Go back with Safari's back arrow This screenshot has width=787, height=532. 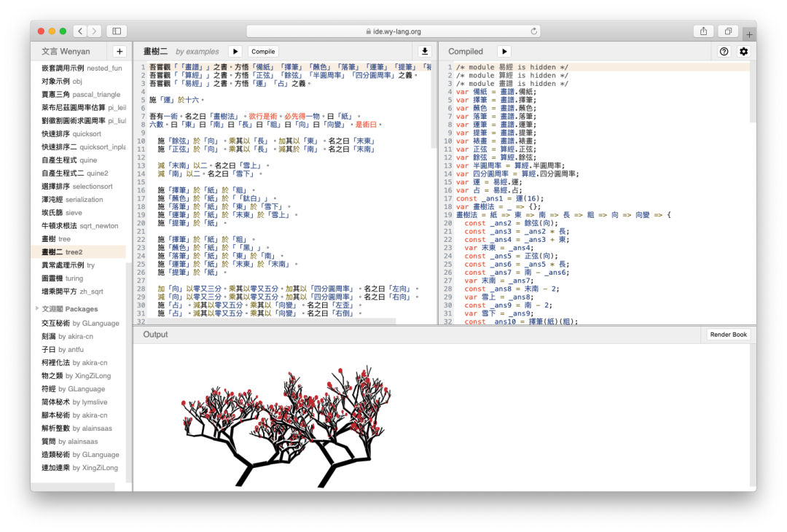(x=80, y=31)
